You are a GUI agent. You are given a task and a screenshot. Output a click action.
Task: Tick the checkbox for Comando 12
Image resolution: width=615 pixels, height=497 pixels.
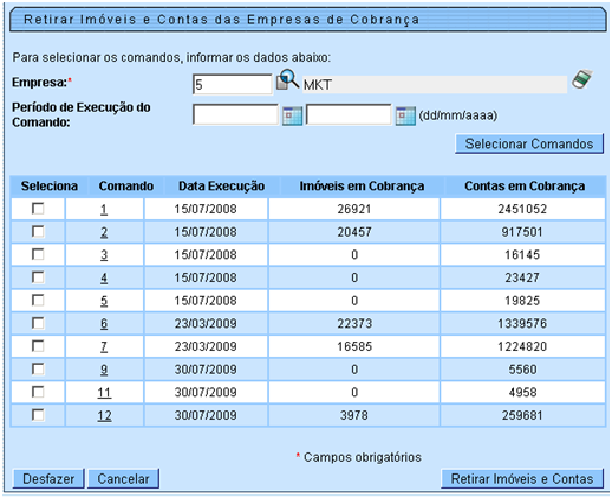[39, 415]
